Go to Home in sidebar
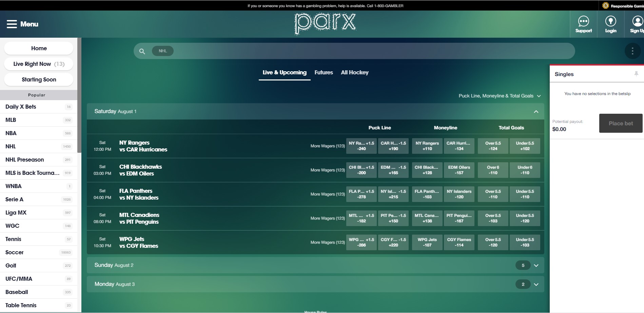 (39, 48)
